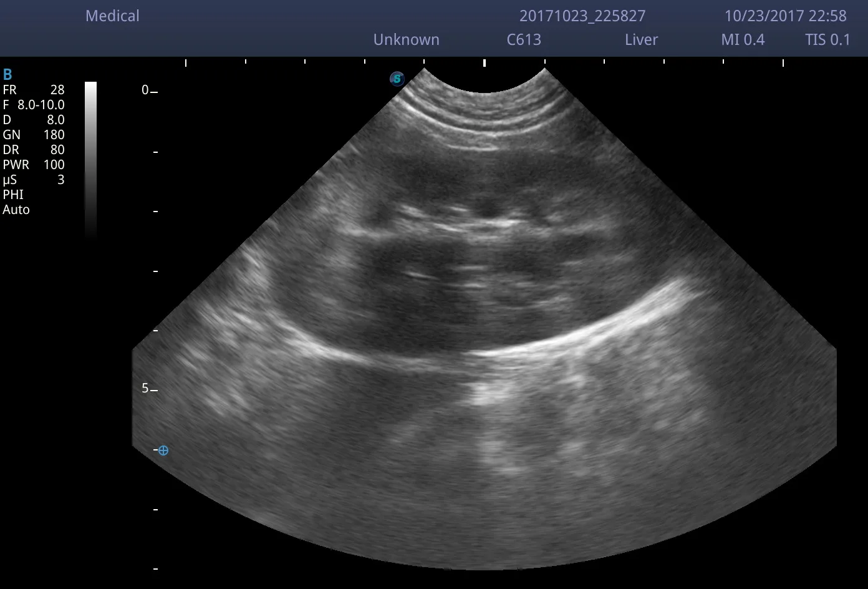Click the D 8.0 depth parameter
Screen dimensions: 868x589
34,120
